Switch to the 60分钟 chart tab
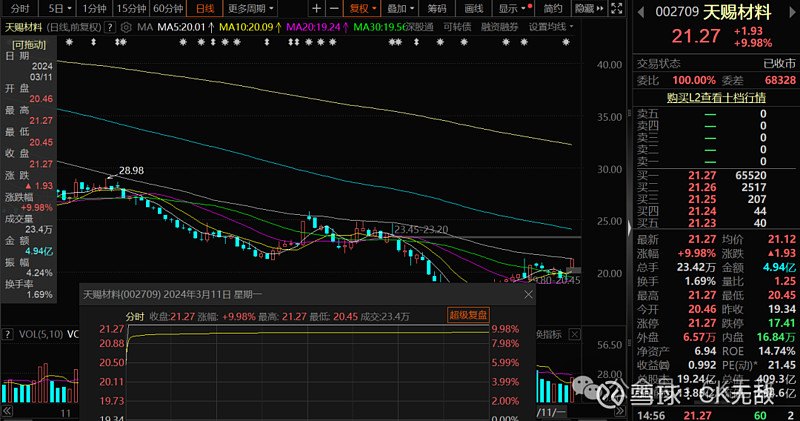This screenshot has width=800, height=421. tap(168, 8)
